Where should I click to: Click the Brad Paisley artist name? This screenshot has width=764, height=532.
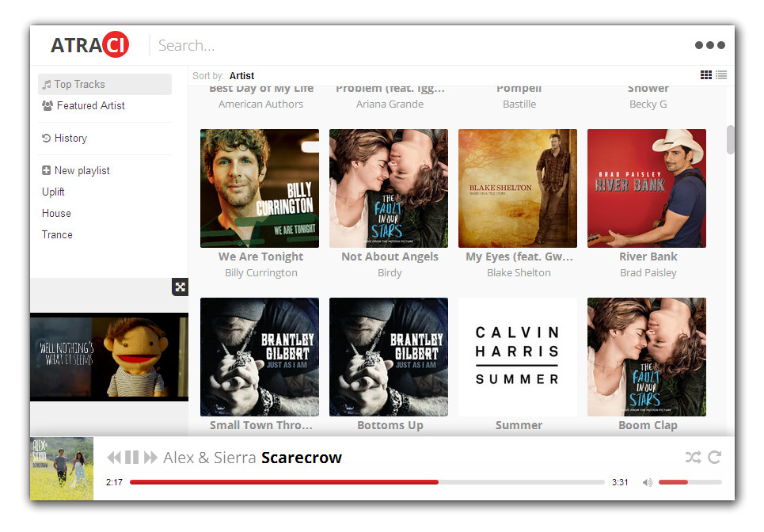click(648, 273)
